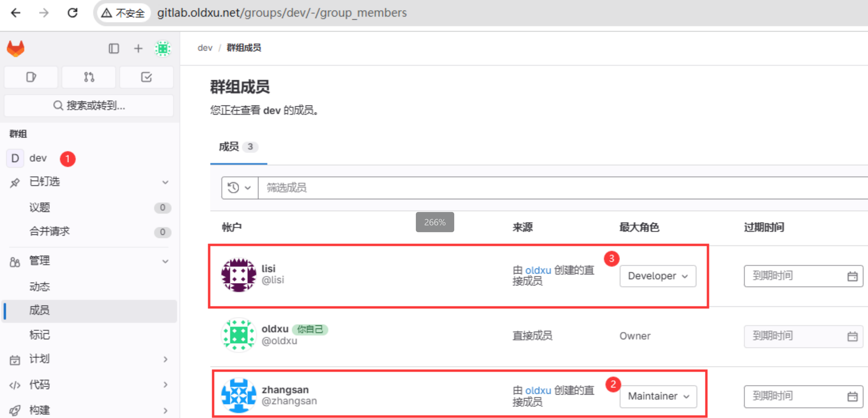Open the merge requests shortcut icon
The height and width of the screenshot is (418, 868).
click(x=89, y=77)
